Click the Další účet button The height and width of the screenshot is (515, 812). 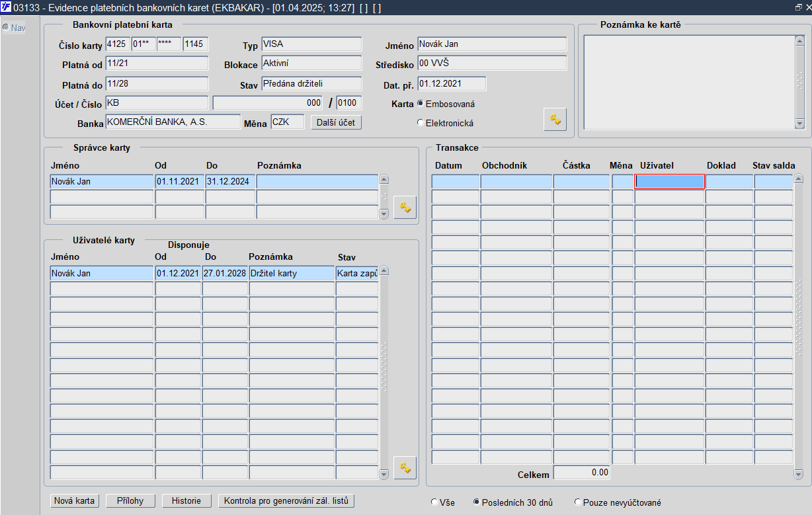click(337, 122)
